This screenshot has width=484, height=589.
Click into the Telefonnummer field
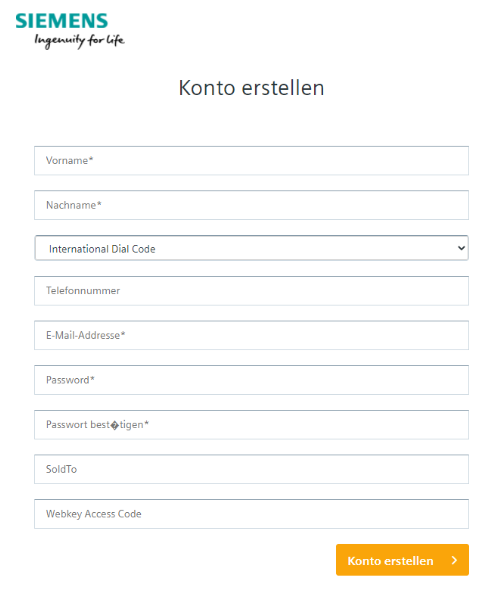coord(251,291)
